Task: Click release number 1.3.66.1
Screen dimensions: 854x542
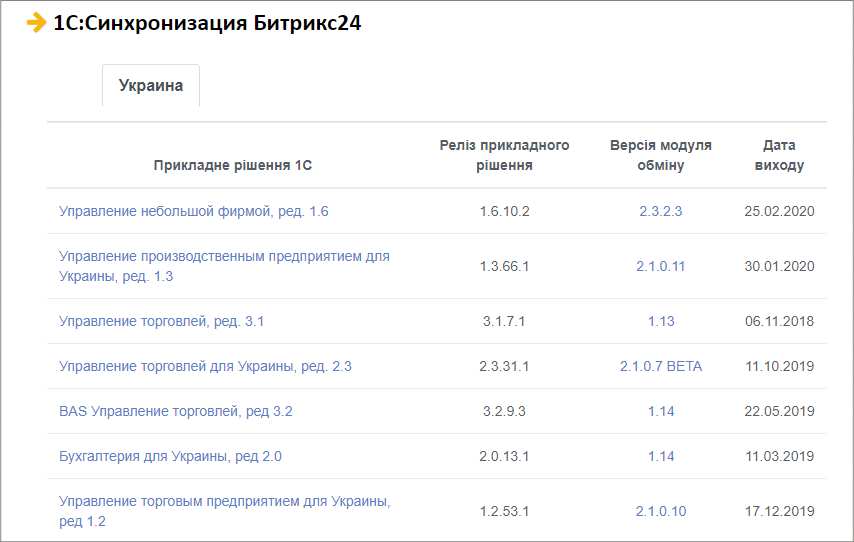Action: (504, 266)
